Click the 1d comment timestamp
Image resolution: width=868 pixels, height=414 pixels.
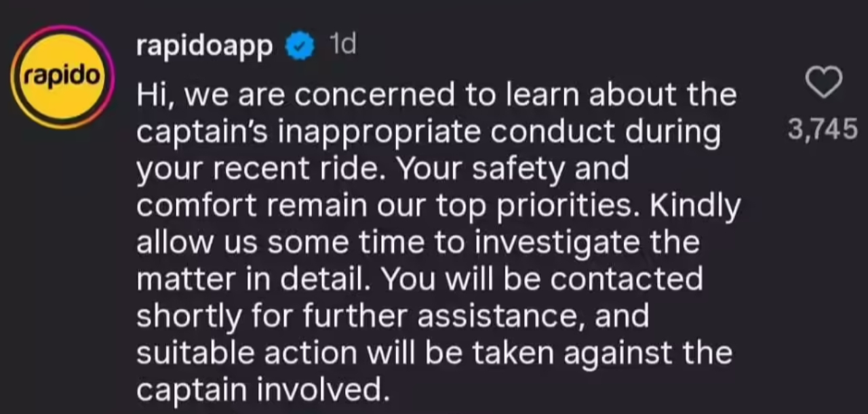341,45
